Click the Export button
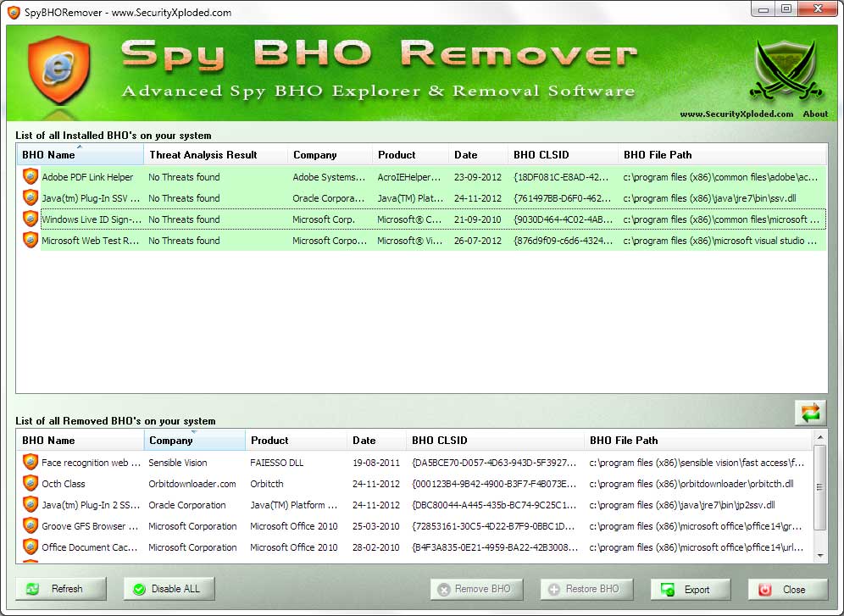This screenshot has width=844, height=616. click(x=691, y=590)
